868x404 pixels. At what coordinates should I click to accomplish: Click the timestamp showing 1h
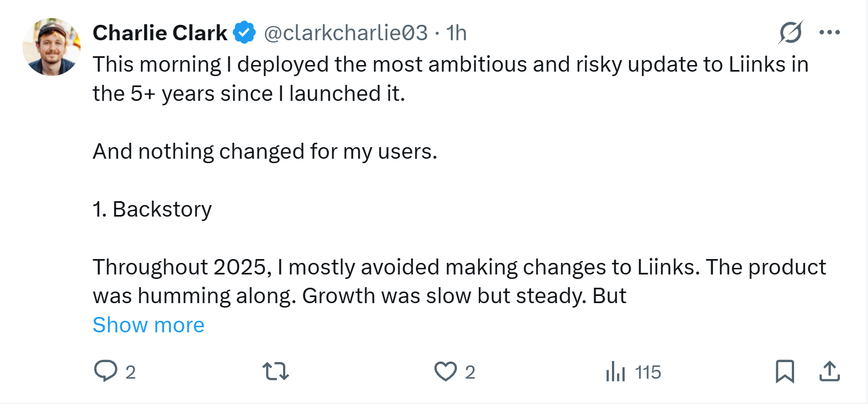[x=455, y=33]
